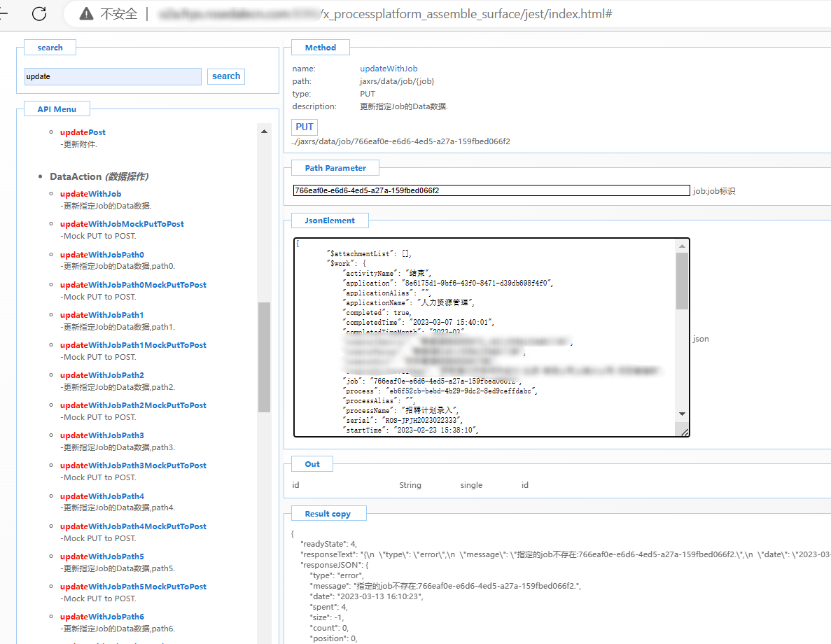The image size is (831, 644).
Task: Click the JSON textarea scrollbar thumb
Action: click(x=682, y=281)
